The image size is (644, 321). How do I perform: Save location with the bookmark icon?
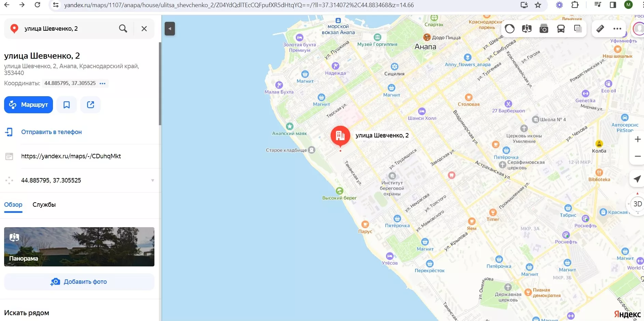67,105
